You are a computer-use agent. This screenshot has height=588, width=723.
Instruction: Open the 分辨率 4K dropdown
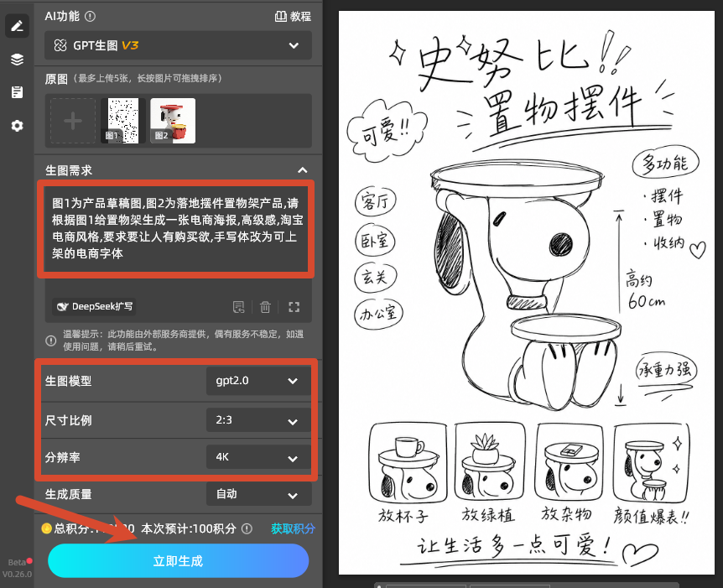coord(258,457)
